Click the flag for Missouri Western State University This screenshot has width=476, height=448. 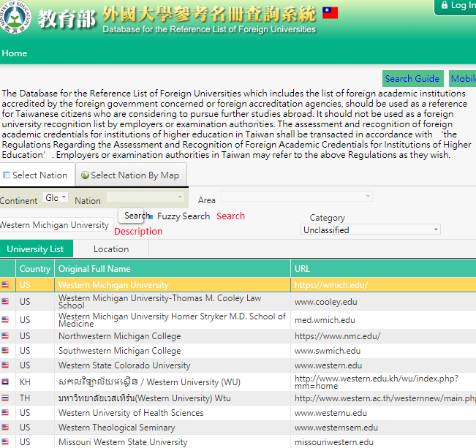click(5, 441)
